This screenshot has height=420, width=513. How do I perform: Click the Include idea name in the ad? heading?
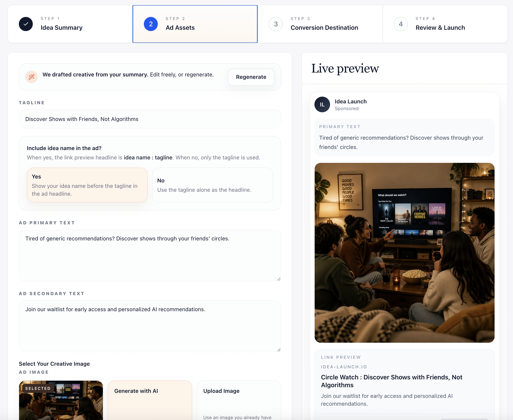[x=64, y=148]
